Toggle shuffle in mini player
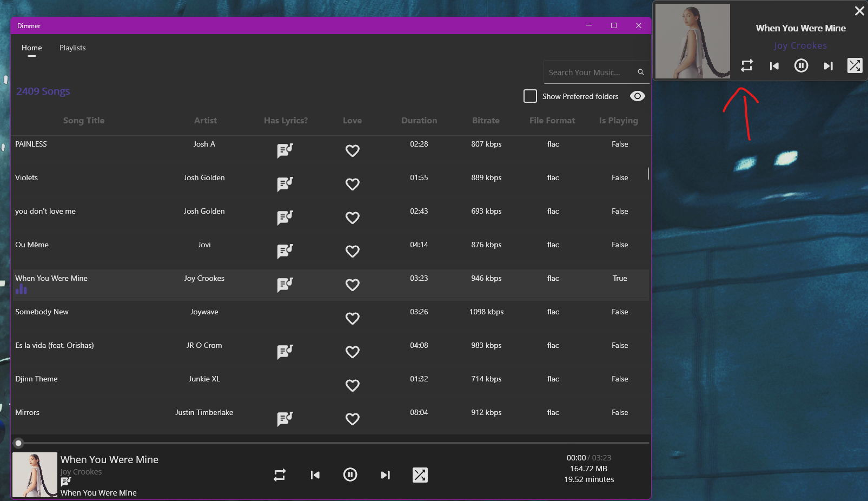Screen dimensions: 868x501 click(855, 65)
